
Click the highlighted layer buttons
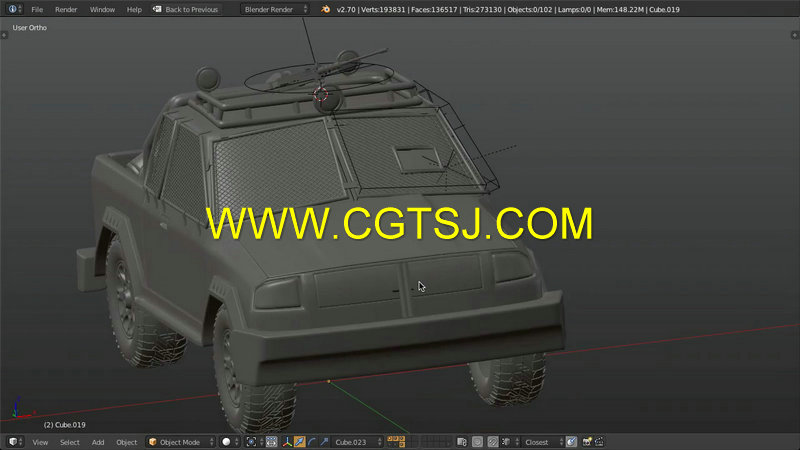click(396, 441)
